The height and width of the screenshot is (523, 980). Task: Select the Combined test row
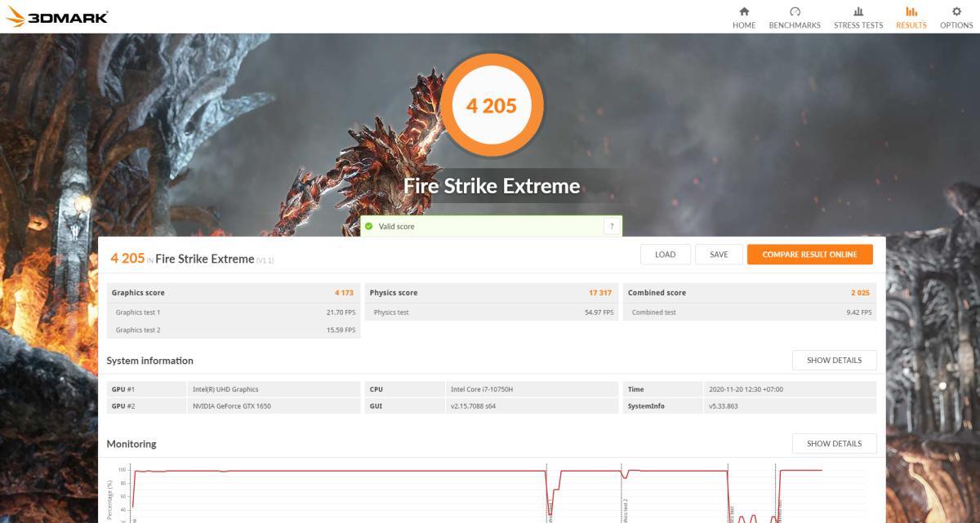[x=750, y=312]
